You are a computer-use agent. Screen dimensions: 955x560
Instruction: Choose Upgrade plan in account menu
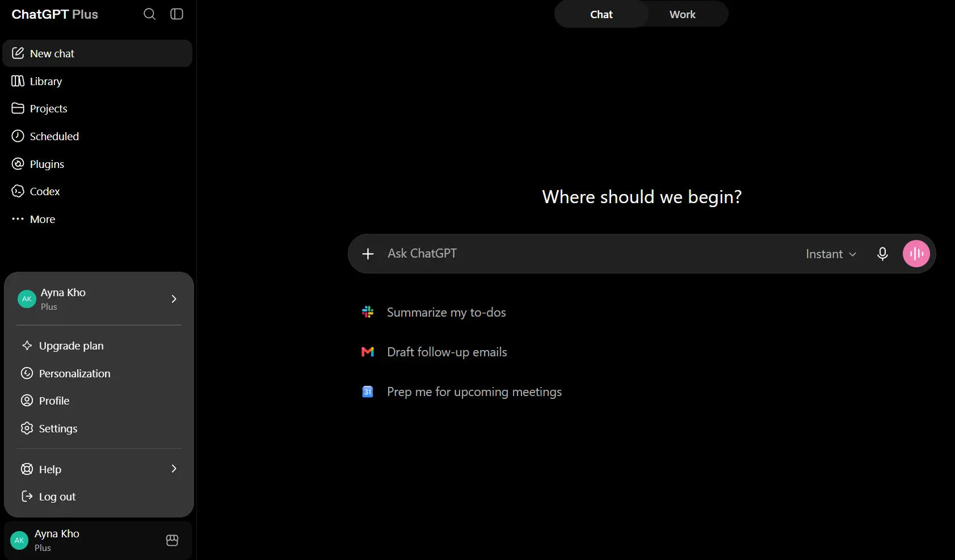pyautogui.click(x=99, y=346)
